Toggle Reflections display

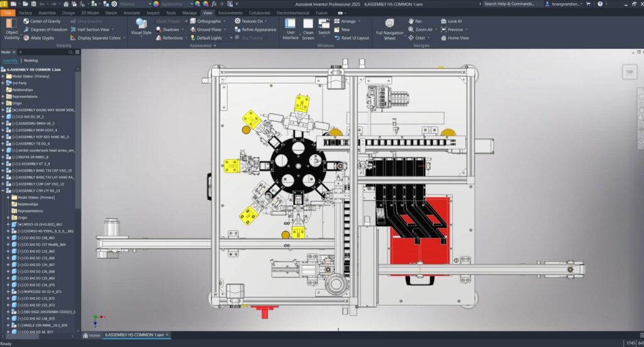point(169,38)
